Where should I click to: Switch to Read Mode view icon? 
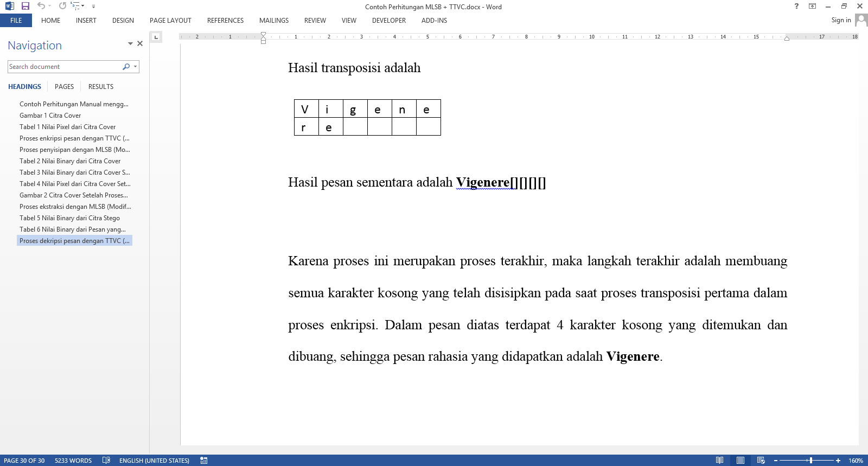(719, 460)
